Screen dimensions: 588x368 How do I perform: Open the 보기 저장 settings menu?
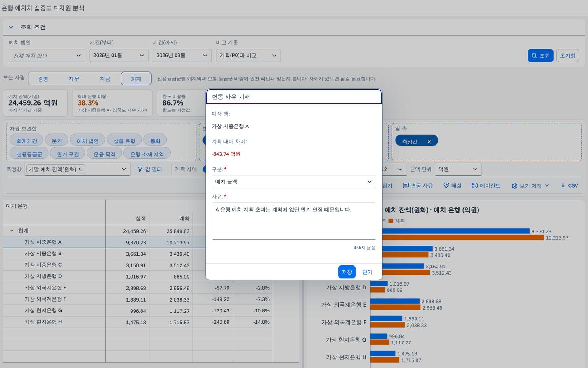(x=530, y=185)
